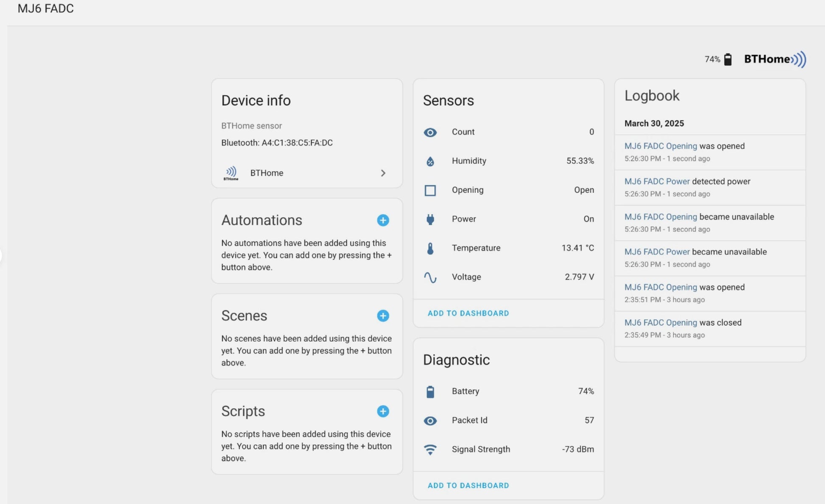
Task: Add a new script with plus button
Action: (x=383, y=411)
